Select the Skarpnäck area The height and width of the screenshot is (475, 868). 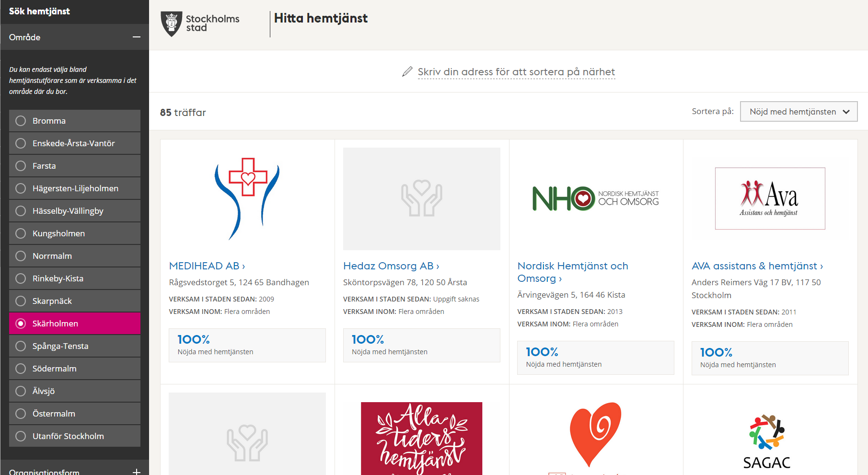[75, 301]
